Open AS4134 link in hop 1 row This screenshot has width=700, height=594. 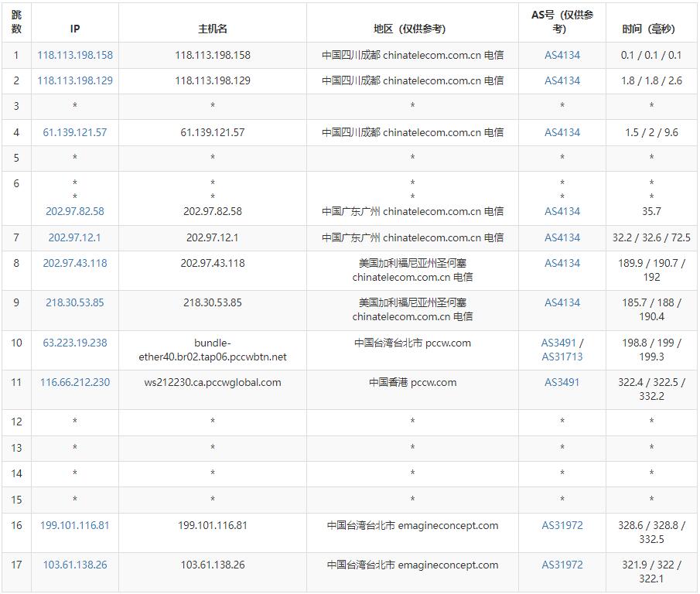click(x=562, y=56)
